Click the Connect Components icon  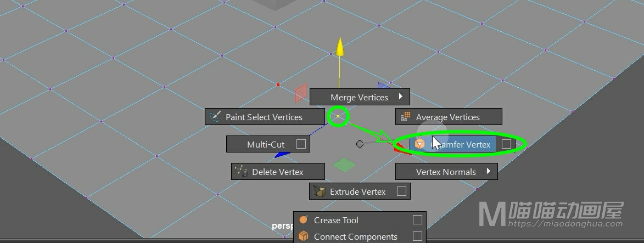[303, 236]
